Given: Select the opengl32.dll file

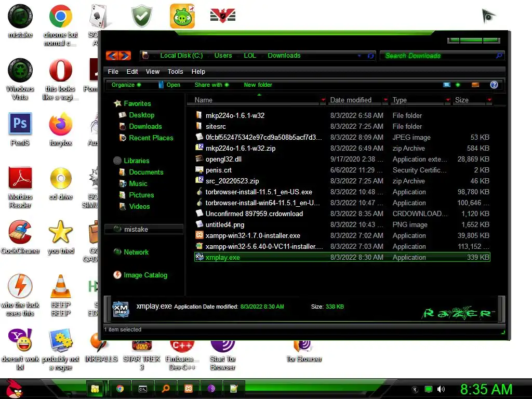Looking at the screenshot, I should point(342,159).
